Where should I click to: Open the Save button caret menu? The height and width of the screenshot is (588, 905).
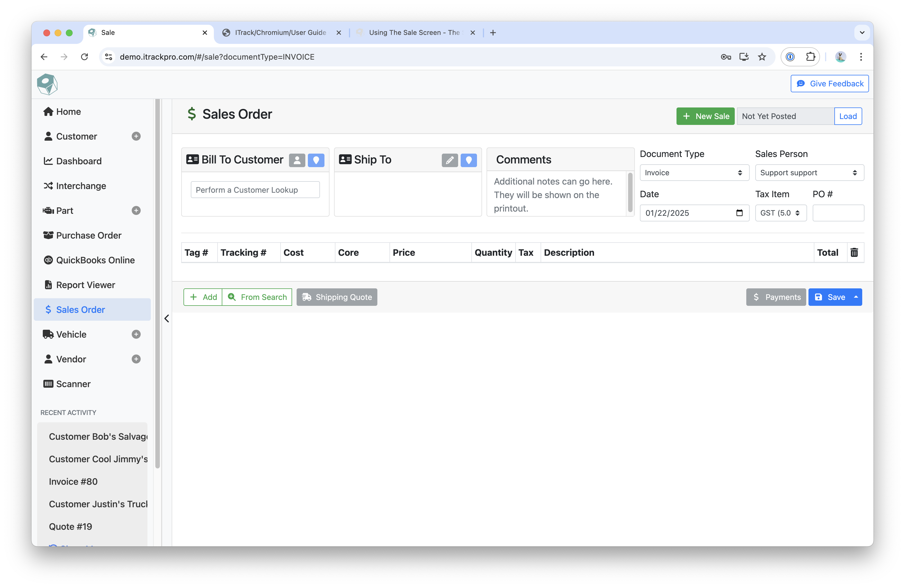pyautogui.click(x=856, y=297)
